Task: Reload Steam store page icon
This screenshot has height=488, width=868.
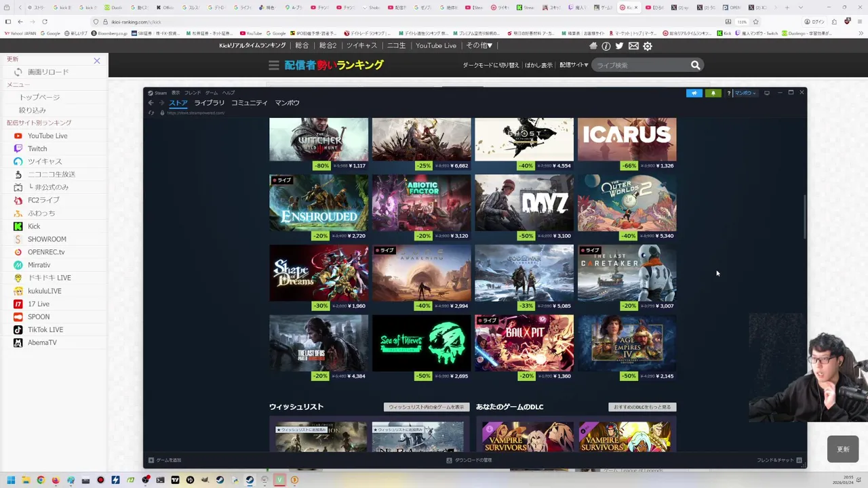Action: [x=151, y=113]
